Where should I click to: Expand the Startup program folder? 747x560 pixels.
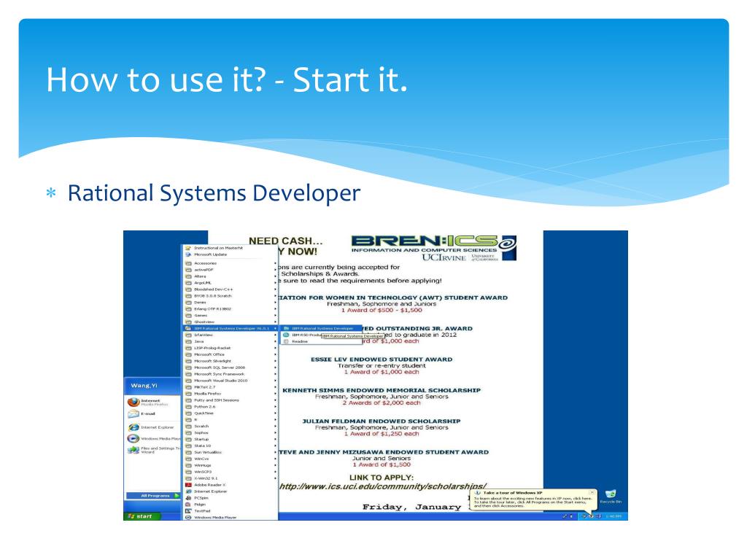tap(230, 440)
